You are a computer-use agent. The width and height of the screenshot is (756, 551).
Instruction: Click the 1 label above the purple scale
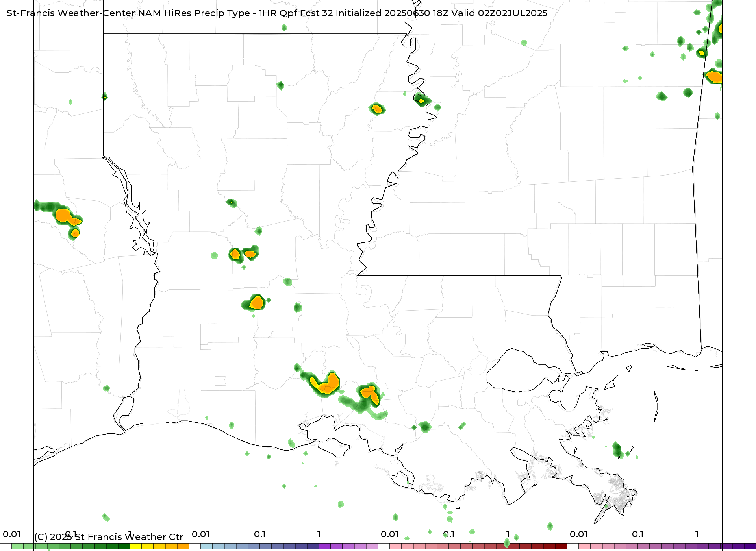pos(697,534)
